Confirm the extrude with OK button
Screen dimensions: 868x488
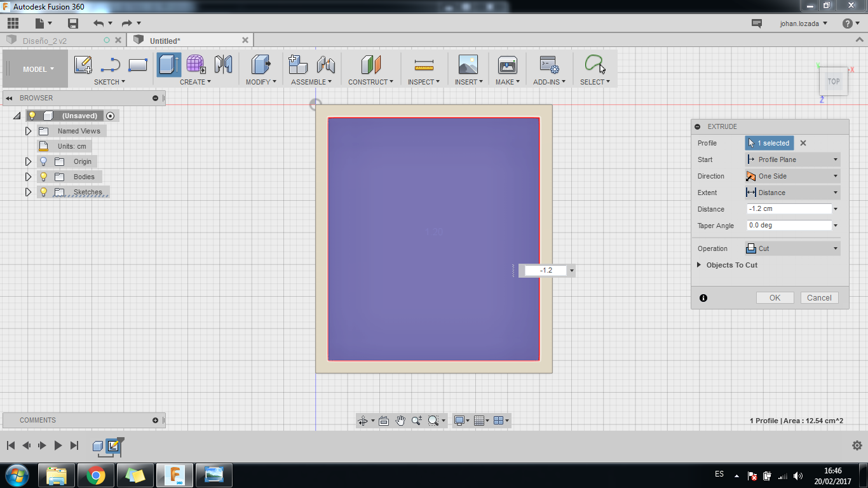(x=775, y=298)
